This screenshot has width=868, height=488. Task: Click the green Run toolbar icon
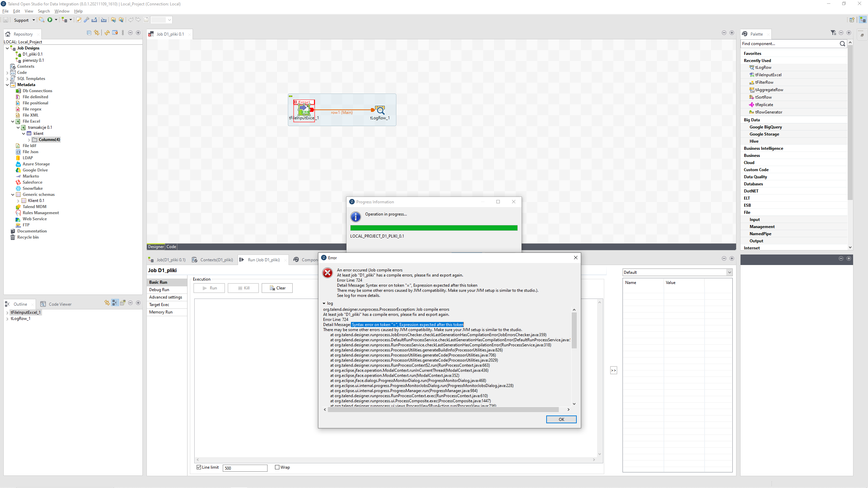pyautogui.click(x=50, y=20)
